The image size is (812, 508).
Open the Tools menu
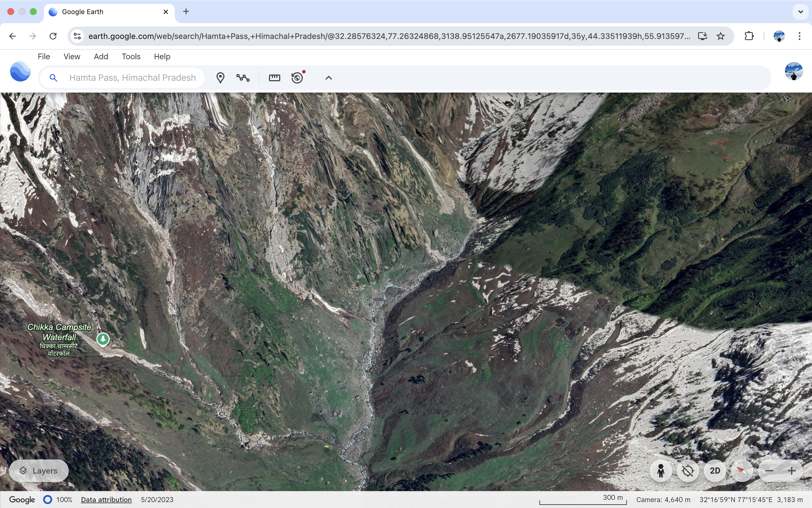pyautogui.click(x=131, y=56)
